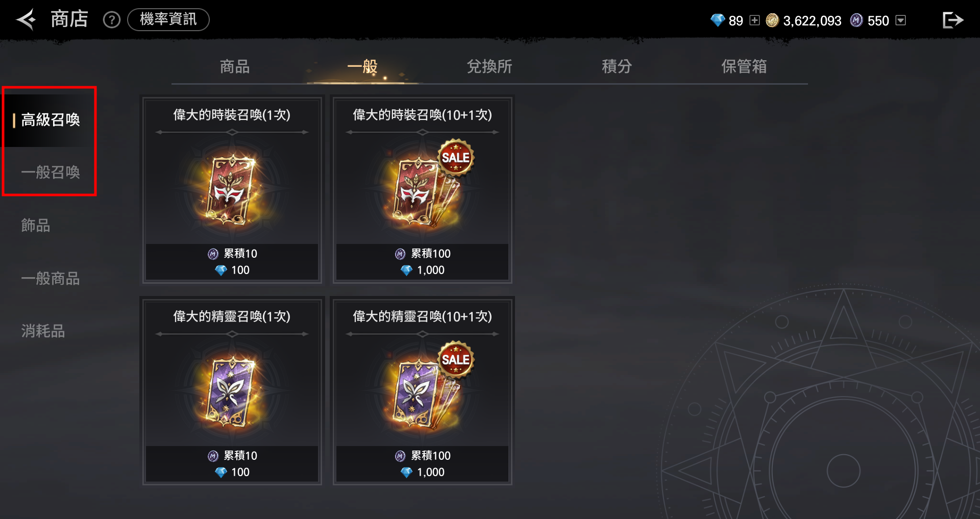
Task: Switch to the 商品 tab
Action: [x=235, y=66]
